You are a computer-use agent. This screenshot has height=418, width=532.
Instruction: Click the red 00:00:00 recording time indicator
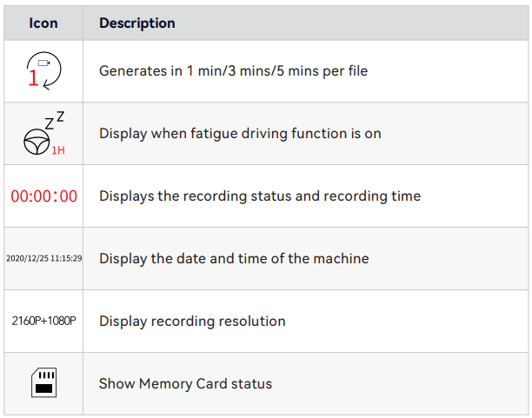(43, 196)
